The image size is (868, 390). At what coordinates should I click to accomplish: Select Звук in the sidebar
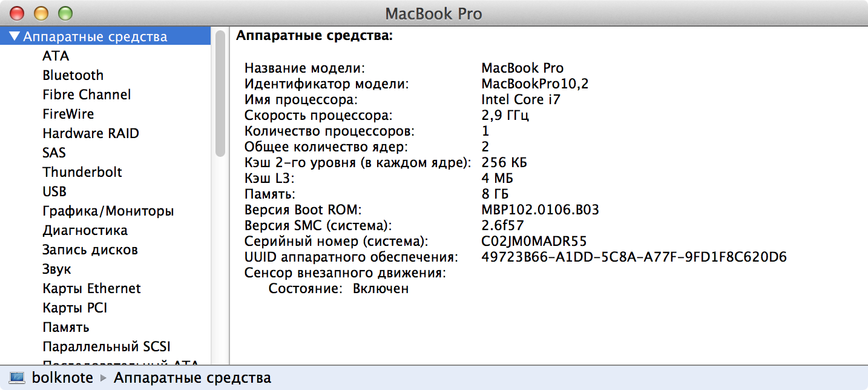tap(57, 269)
